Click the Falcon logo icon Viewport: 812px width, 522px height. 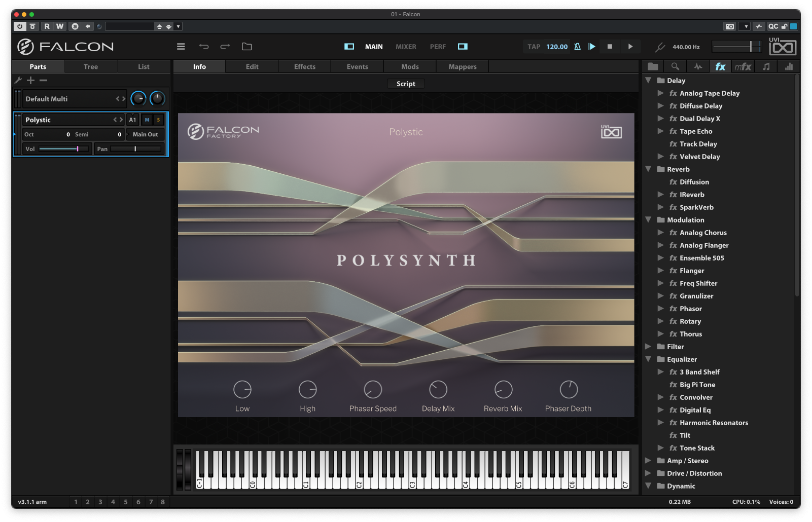tap(25, 47)
